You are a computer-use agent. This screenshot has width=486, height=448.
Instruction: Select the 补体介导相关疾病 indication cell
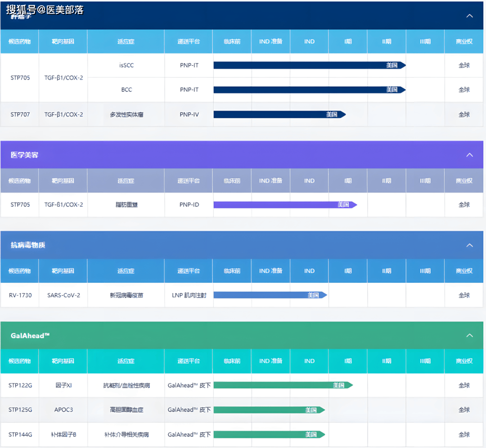click(x=126, y=434)
